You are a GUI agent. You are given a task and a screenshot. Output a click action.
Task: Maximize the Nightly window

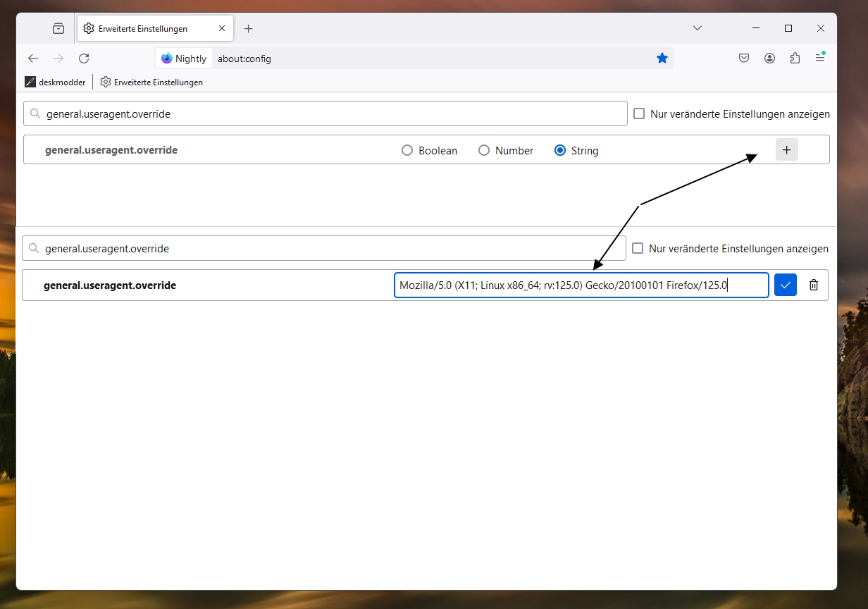point(788,28)
